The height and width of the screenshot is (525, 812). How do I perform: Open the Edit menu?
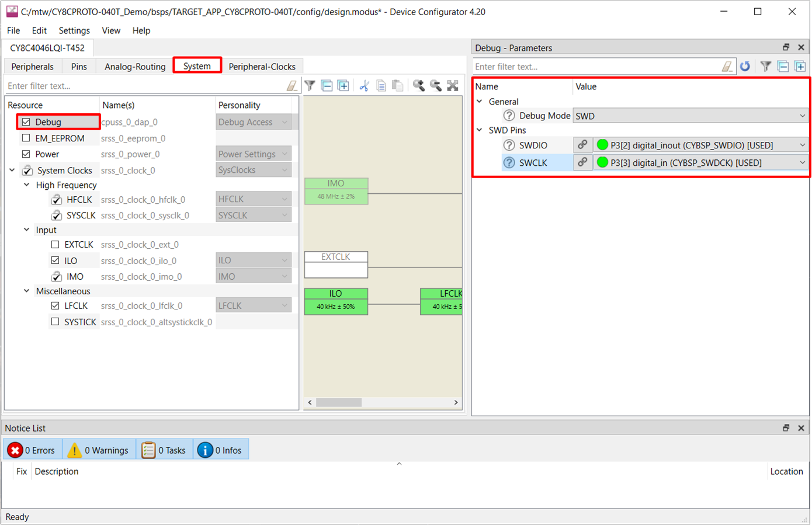click(x=39, y=30)
